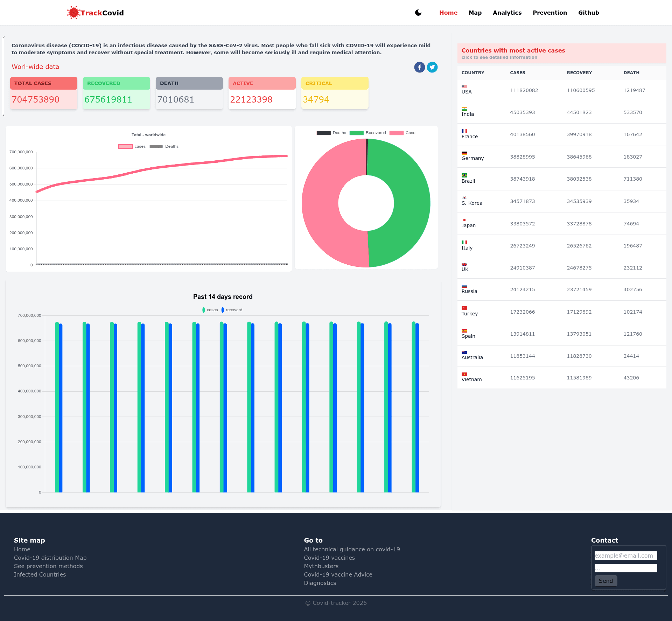Toggle dark mode with the moon icon
The height and width of the screenshot is (621, 672).
[x=418, y=13]
